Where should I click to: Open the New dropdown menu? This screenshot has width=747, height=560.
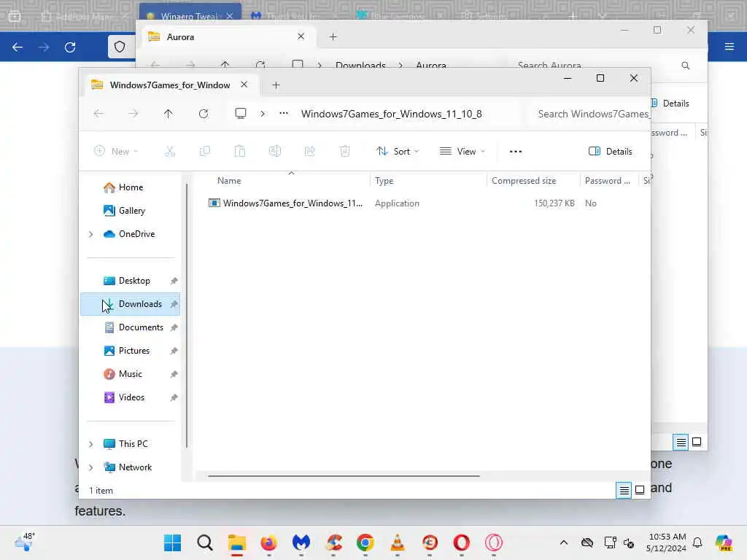[116, 152]
